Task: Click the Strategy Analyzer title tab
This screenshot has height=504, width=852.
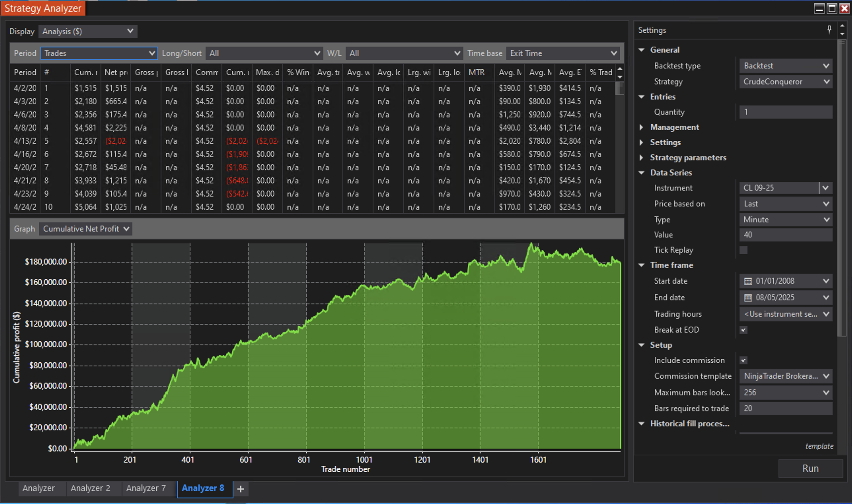Action: tap(43, 8)
